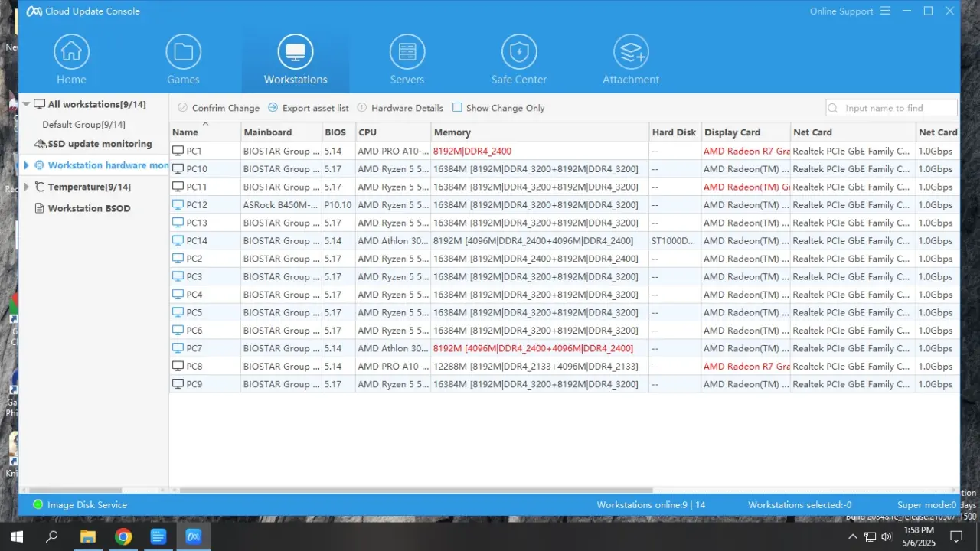This screenshot has width=980, height=551.
Task: Open the hamburger menu beside Online Support
Action: point(886,11)
